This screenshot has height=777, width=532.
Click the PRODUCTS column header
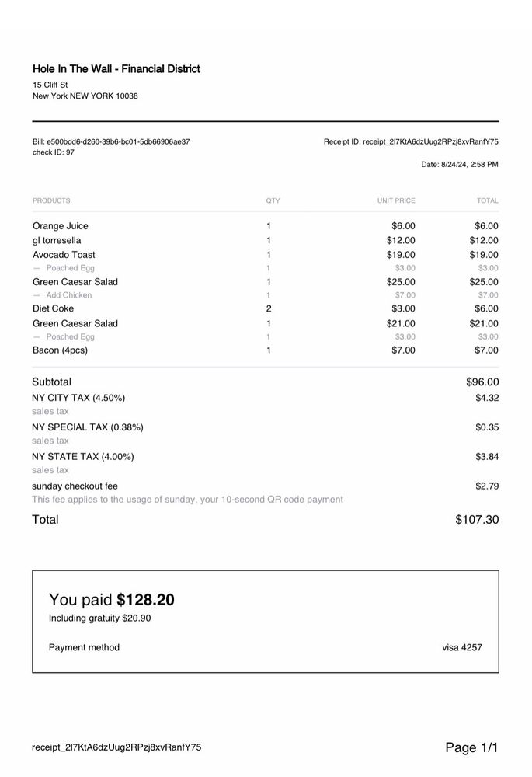[x=51, y=200]
